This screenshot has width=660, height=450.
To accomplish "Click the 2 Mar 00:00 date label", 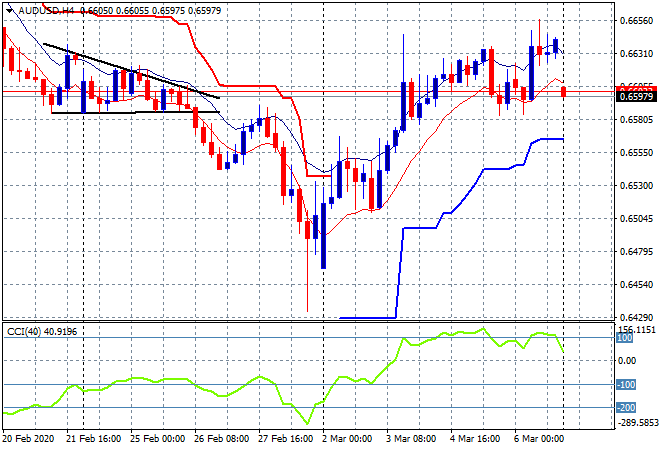I will [x=348, y=439].
